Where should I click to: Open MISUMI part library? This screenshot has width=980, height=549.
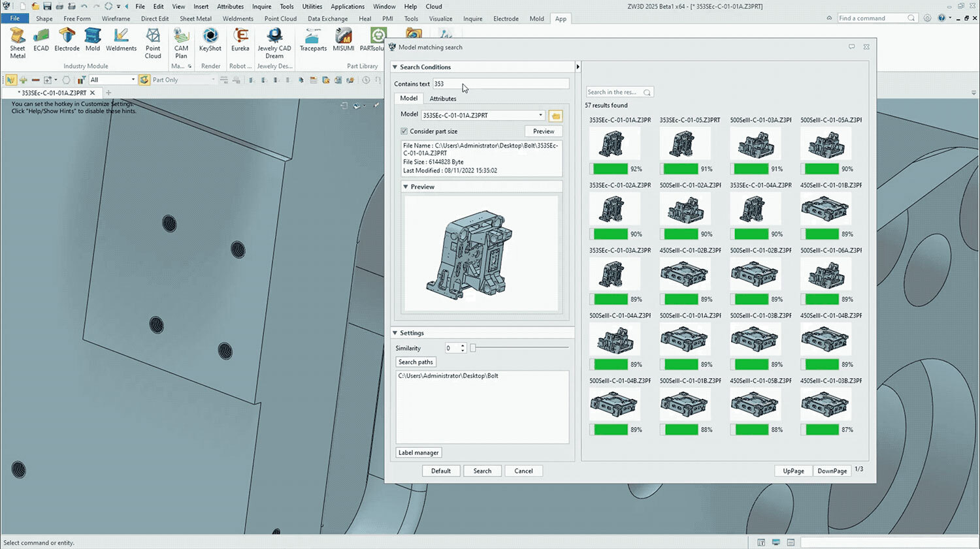pos(344,39)
